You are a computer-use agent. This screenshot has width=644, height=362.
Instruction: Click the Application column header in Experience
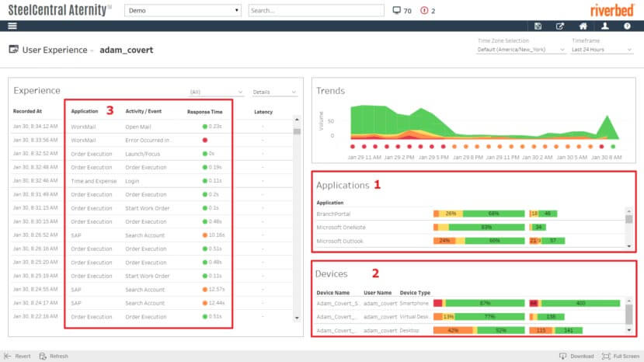click(x=85, y=111)
